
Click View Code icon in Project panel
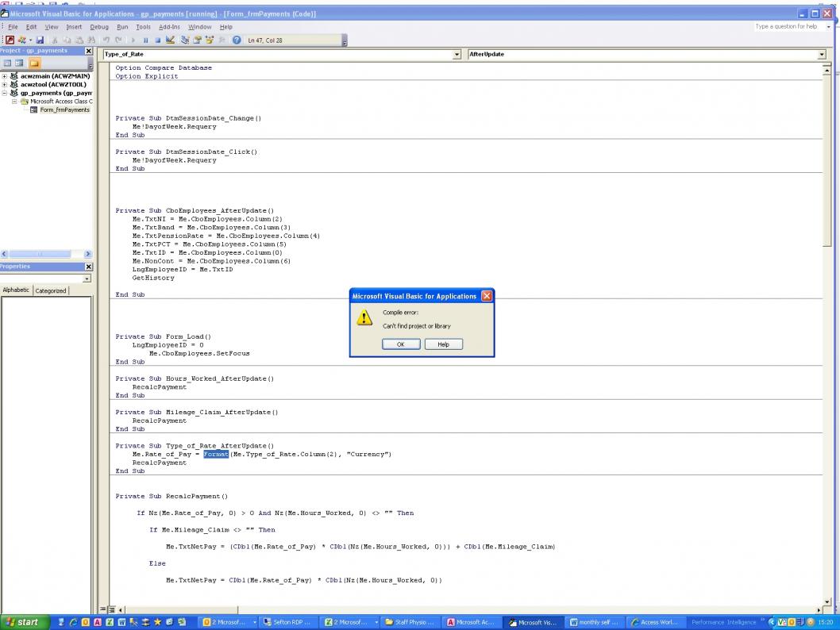7,63
